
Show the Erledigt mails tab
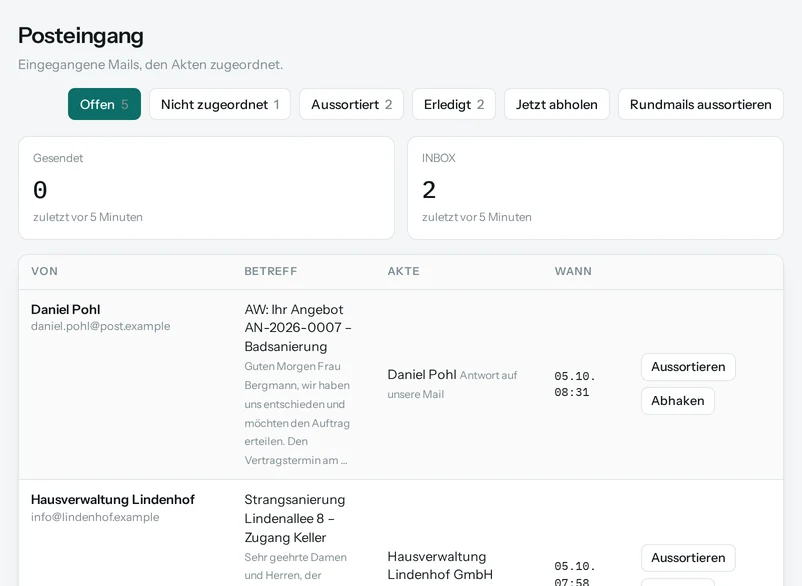point(454,104)
